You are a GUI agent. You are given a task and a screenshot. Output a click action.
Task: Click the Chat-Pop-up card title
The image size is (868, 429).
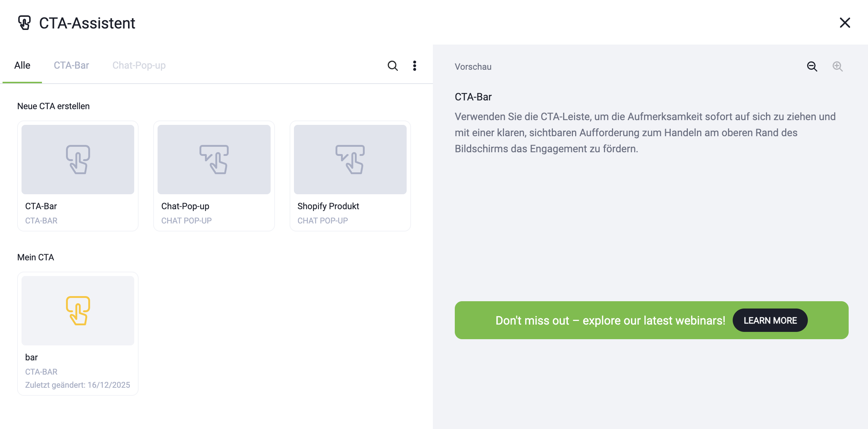point(185,206)
